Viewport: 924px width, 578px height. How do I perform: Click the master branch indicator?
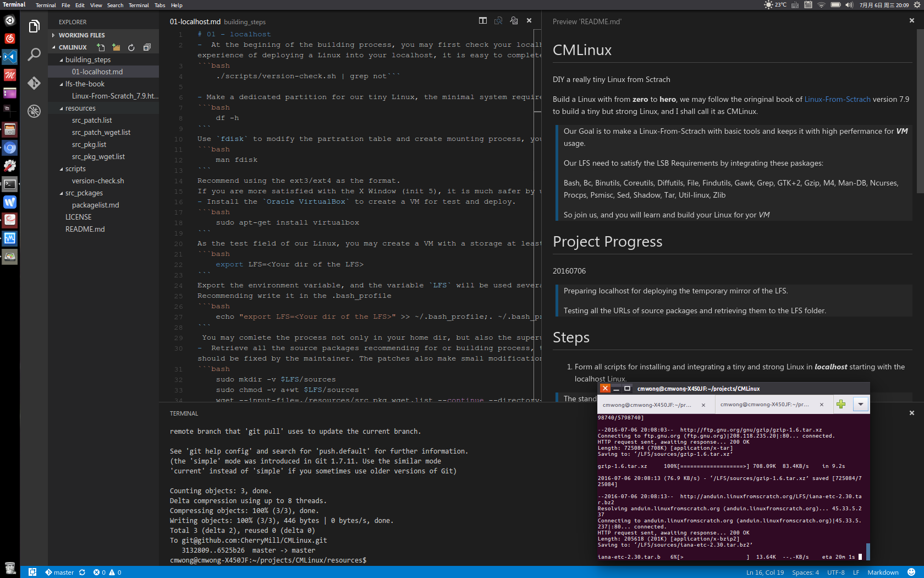click(x=59, y=572)
